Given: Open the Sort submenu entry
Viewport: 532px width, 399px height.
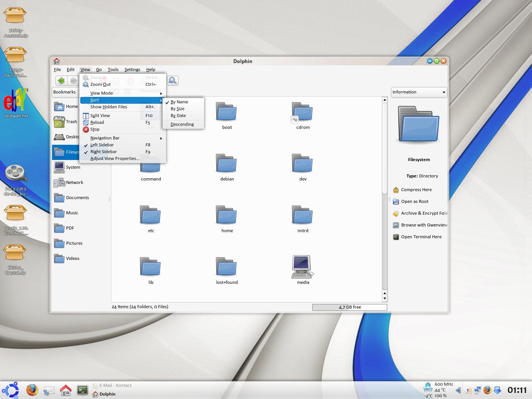Looking at the screenshot, I should click(123, 100).
